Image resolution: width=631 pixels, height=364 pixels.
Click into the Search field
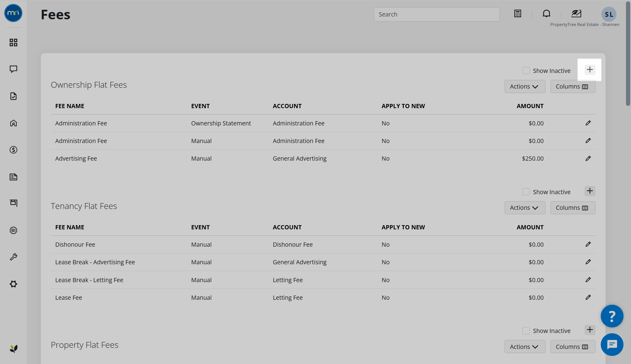[x=436, y=15]
